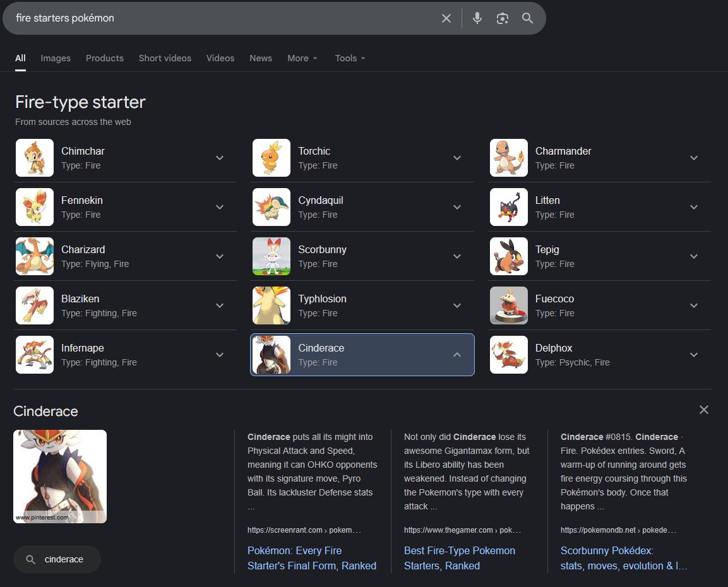Viewport: 728px width, 587px height.
Task: Expand the Tepig entry chevron
Action: point(694,256)
